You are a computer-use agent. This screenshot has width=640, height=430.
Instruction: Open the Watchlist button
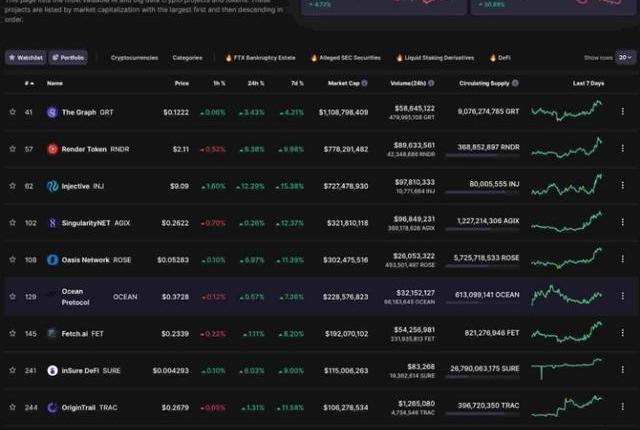pyautogui.click(x=25, y=58)
